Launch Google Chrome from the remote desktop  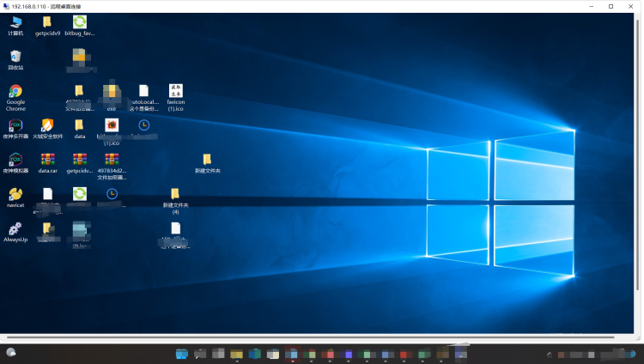[x=15, y=98]
